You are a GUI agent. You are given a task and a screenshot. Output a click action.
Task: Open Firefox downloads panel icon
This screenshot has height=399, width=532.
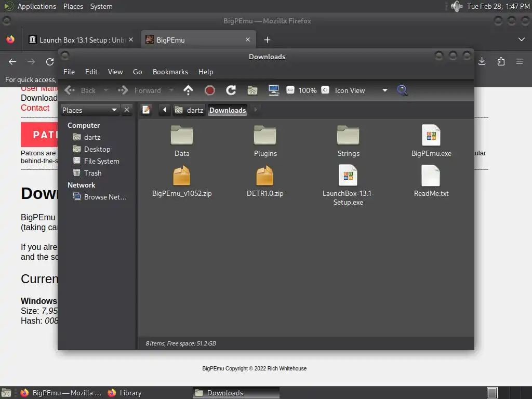click(482, 61)
